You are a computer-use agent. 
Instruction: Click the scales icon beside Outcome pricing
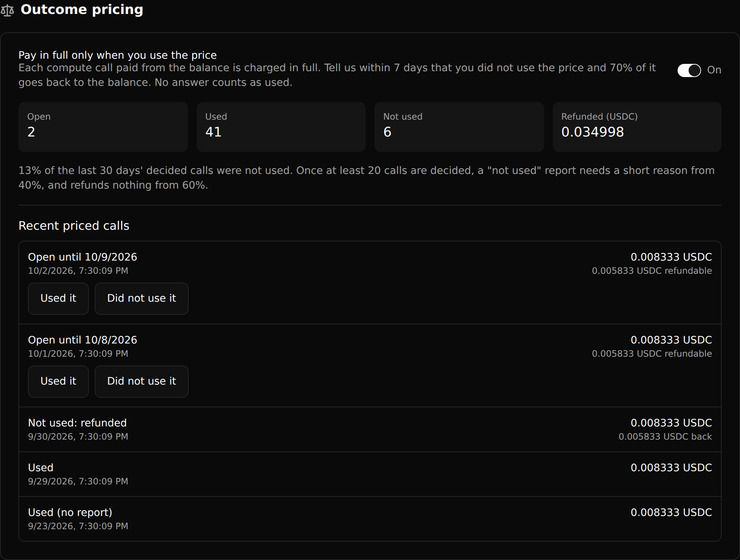tap(7, 10)
